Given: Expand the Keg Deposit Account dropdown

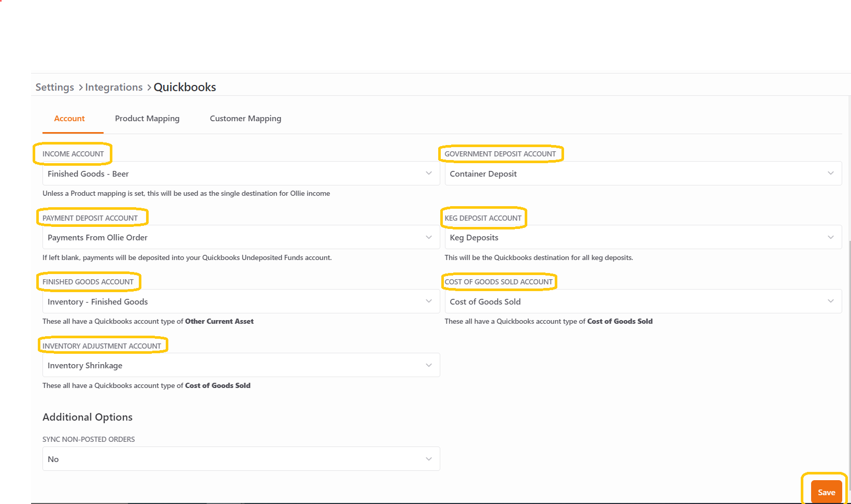Looking at the screenshot, I should 643,237.
